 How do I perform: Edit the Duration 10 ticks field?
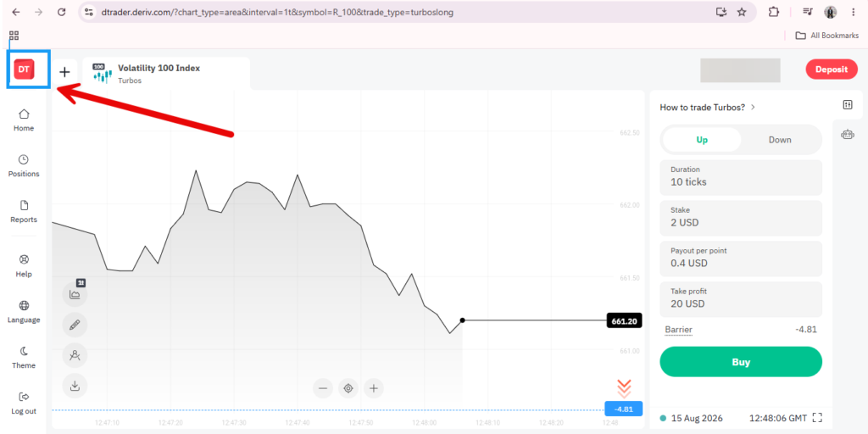[741, 177]
